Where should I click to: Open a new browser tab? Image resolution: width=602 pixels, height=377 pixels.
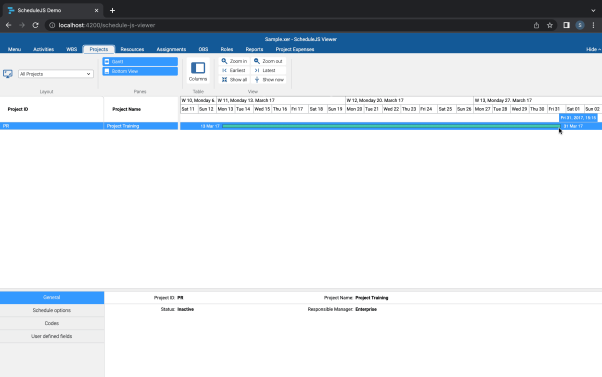[112, 10]
